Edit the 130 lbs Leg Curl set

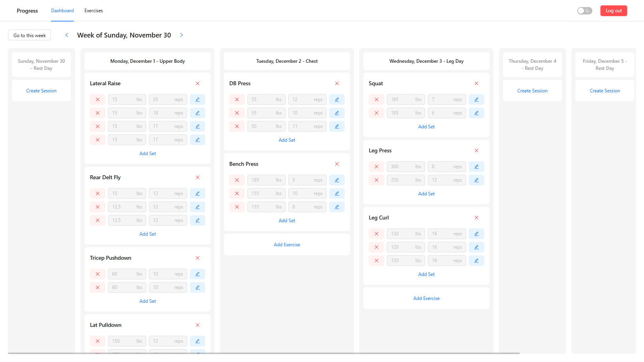(476, 234)
